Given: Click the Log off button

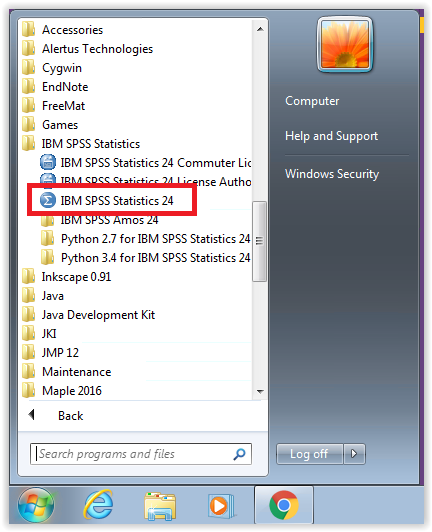Looking at the screenshot, I should pos(309,454).
